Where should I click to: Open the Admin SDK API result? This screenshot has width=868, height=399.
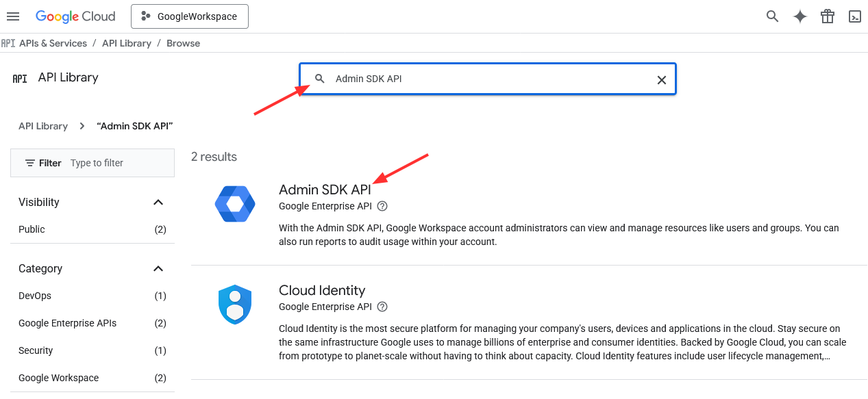[x=325, y=190]
